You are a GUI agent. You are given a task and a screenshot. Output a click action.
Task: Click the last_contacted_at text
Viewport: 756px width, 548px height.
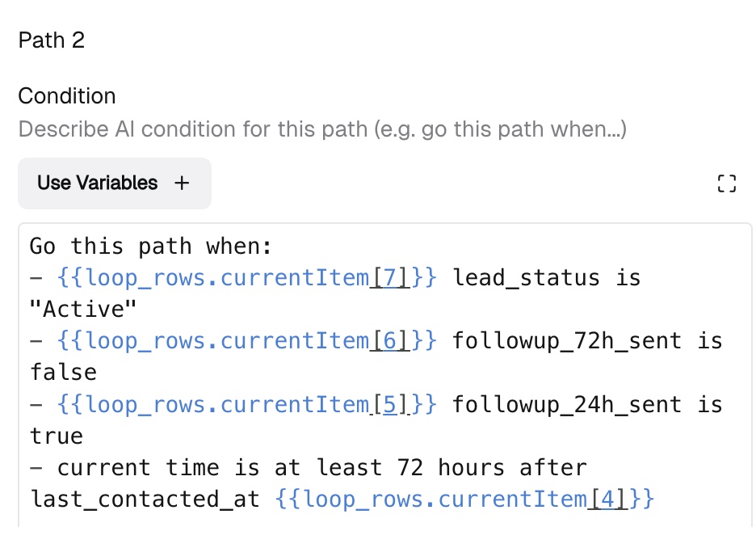(145, 500)
